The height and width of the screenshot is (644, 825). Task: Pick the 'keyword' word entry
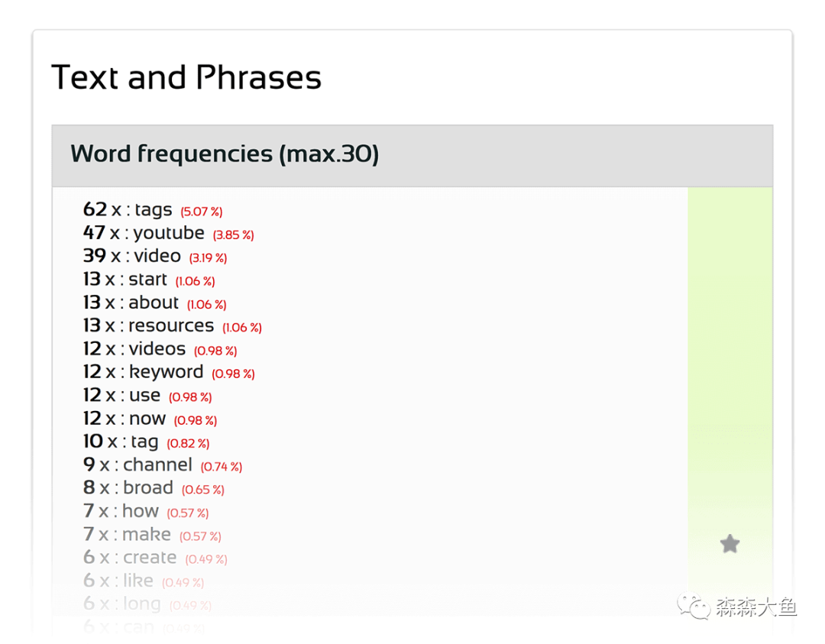point(166,372)
